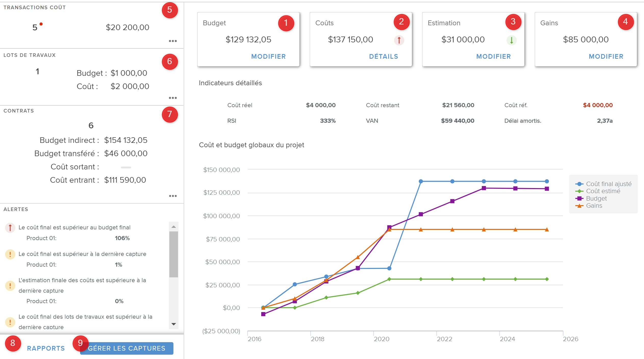Click blue data point at chart peak 2021
The image size is (644, 359).
tap(421, 181)
